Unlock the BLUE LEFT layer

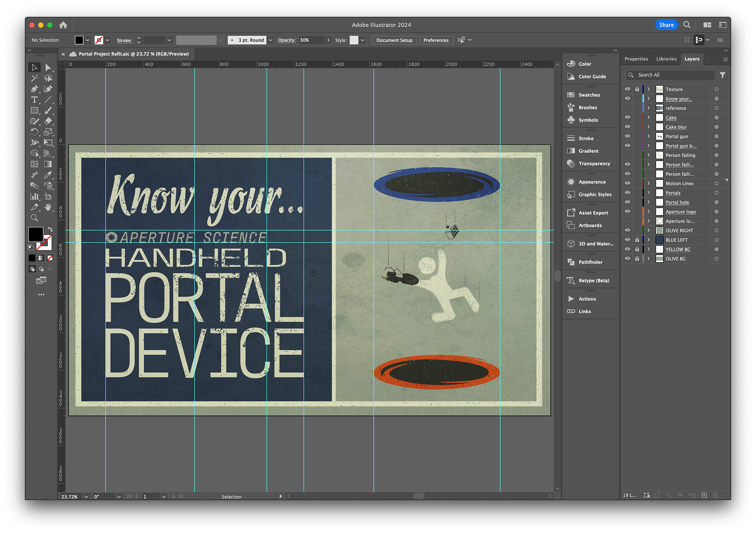[x=637, y=240]
